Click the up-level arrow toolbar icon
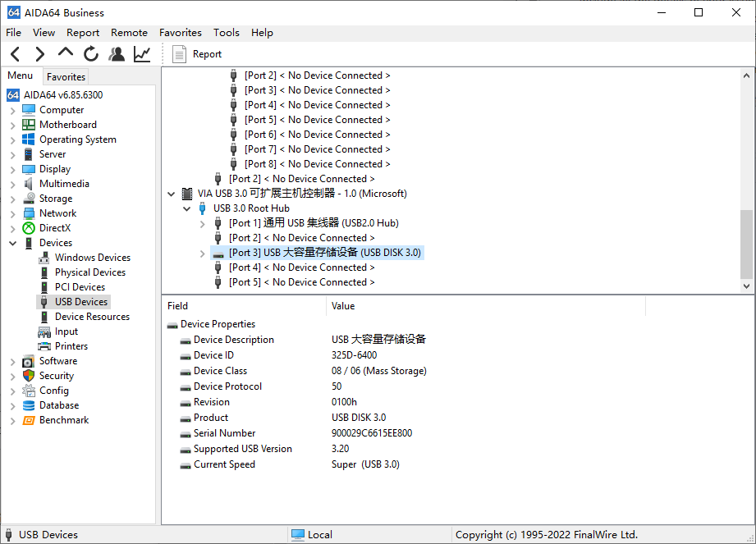 pyautogui.click(x=66, y=53)
